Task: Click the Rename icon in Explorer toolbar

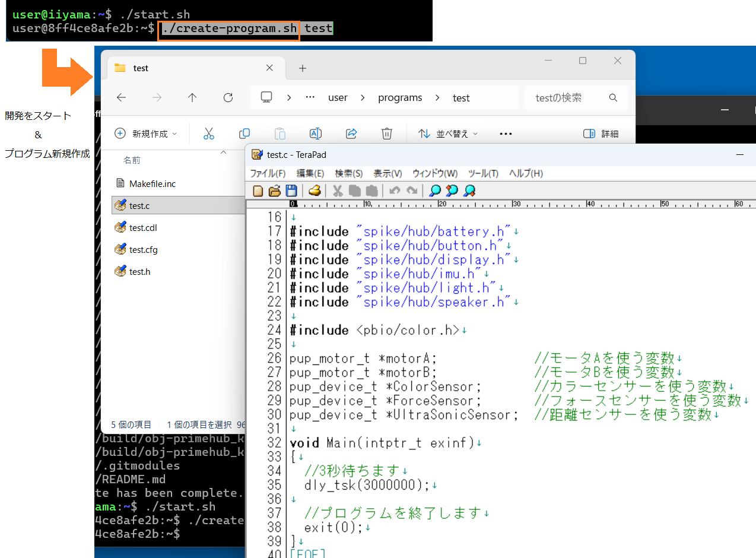Action: pos(316,134)
